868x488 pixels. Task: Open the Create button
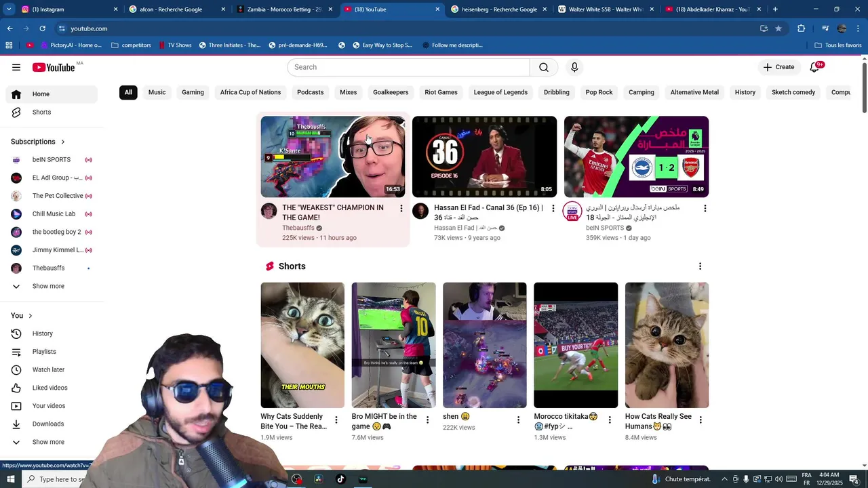[x=778, y=67]
